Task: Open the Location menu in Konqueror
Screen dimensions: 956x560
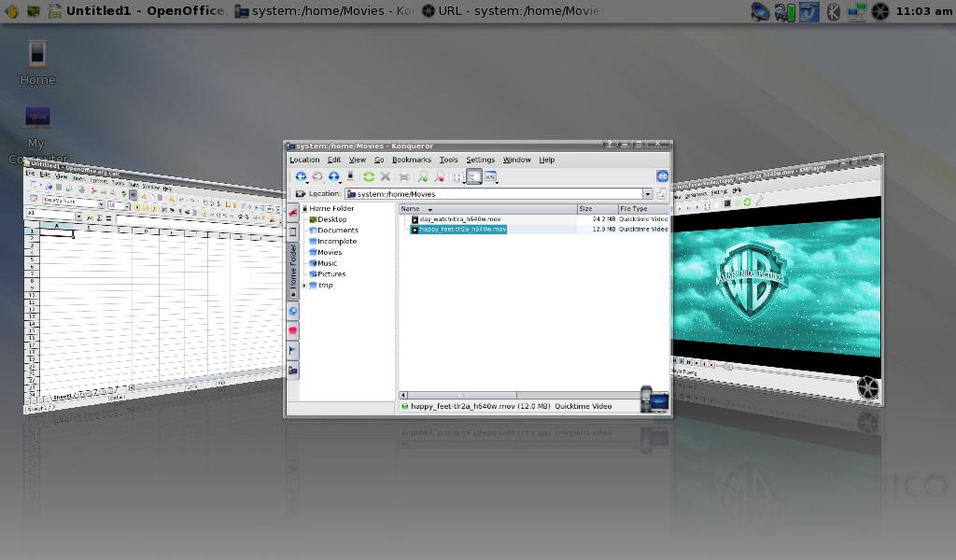Action: point(304,160)
